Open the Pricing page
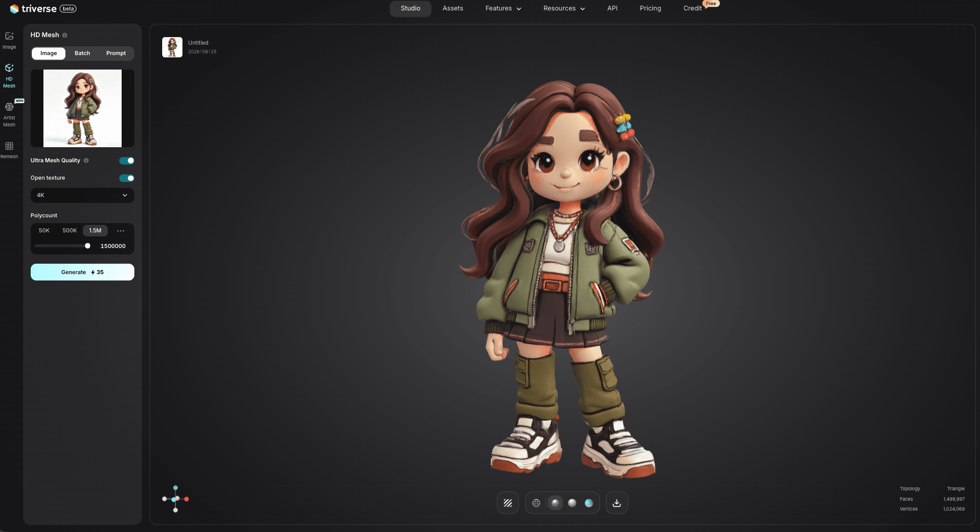Screen dimensions: 980x532 pyautogui.click(x=650, y=9)
